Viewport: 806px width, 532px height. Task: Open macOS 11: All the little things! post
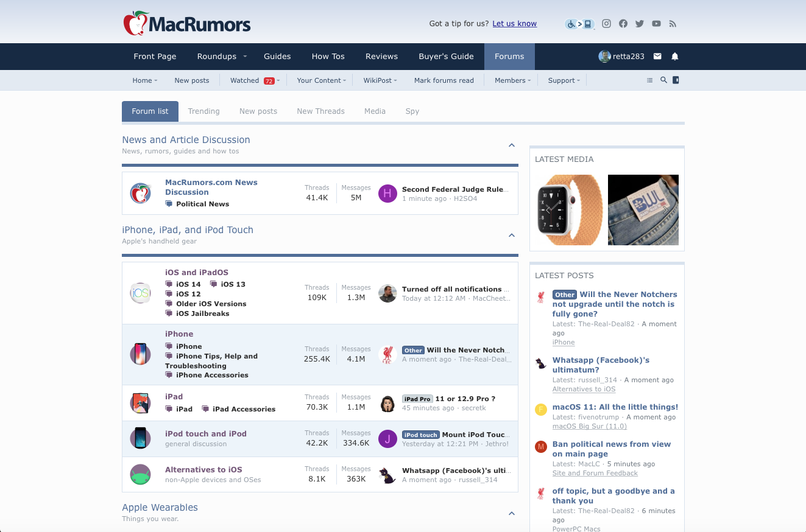(615, 407)
